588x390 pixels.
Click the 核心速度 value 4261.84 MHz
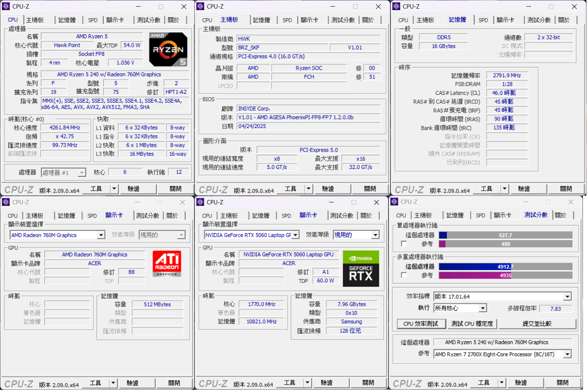point(65,128)
